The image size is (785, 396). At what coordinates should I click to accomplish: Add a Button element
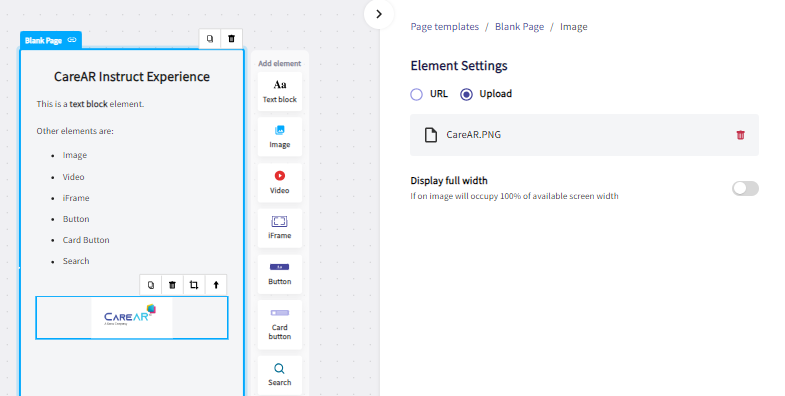279,273
